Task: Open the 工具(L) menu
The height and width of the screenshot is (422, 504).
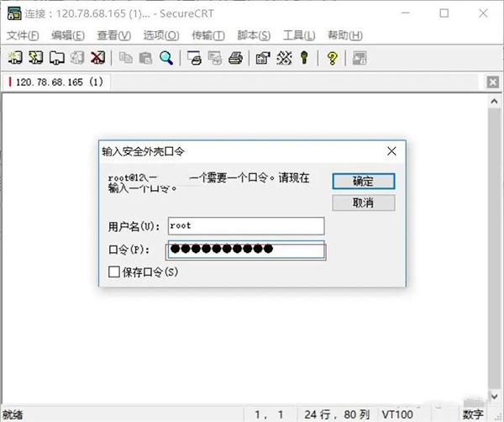Action: pyautogui.click(x=299, y=35)
